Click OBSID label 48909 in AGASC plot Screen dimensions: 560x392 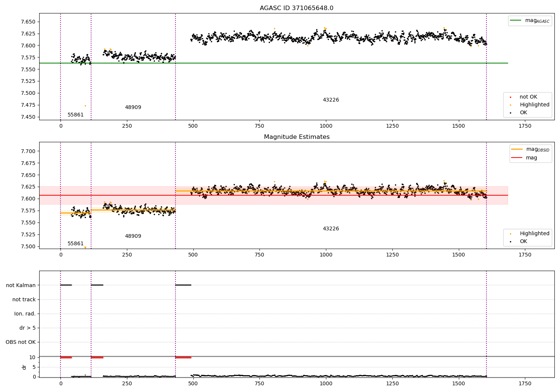pos(133,107)
